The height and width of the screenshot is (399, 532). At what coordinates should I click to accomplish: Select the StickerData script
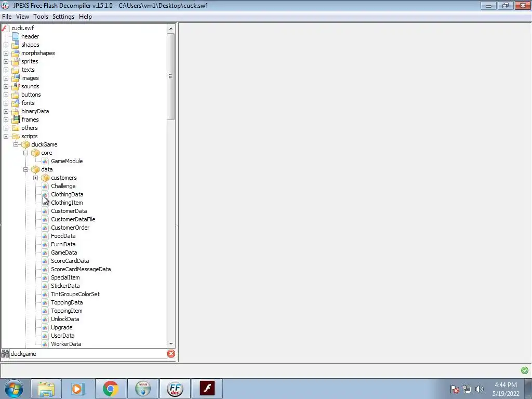point(65,286)
